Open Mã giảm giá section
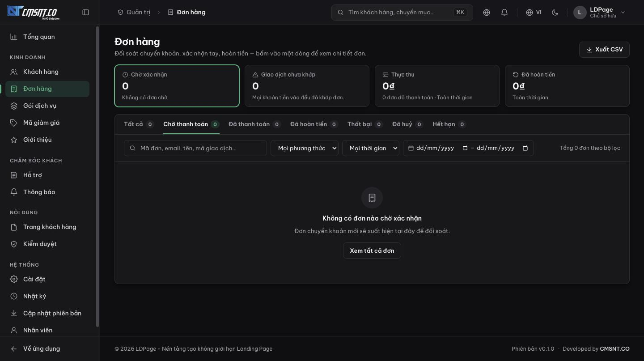 (47, 123)
